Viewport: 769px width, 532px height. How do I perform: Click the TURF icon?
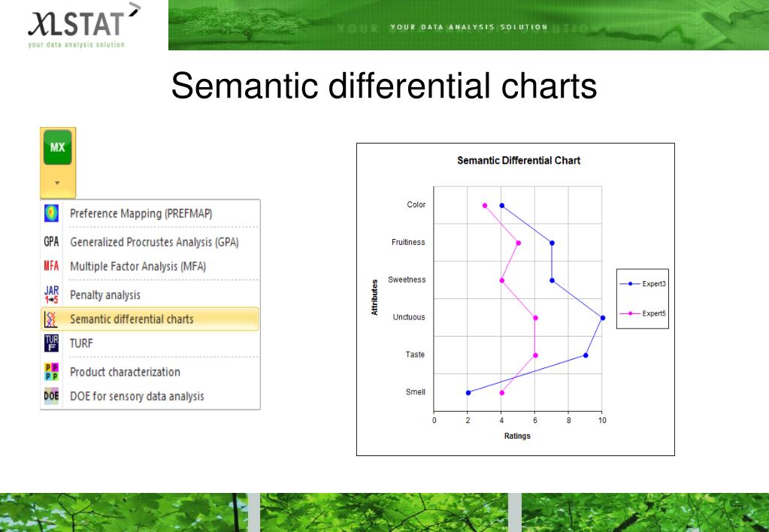click(x=52, y=343)
